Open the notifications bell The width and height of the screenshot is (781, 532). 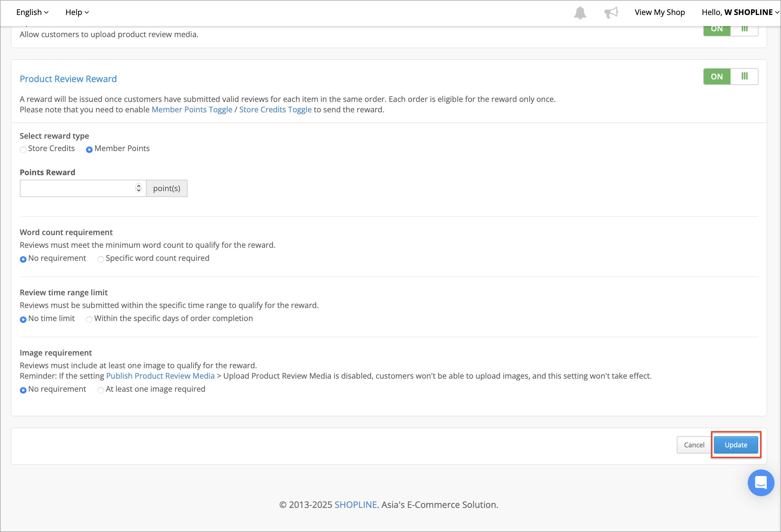580,13
